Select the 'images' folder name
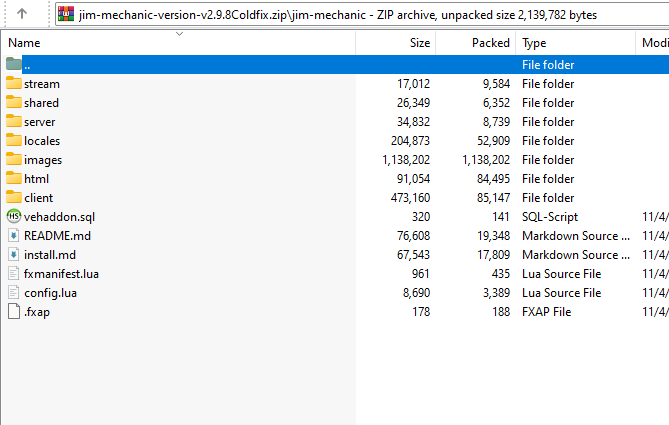 43,160
